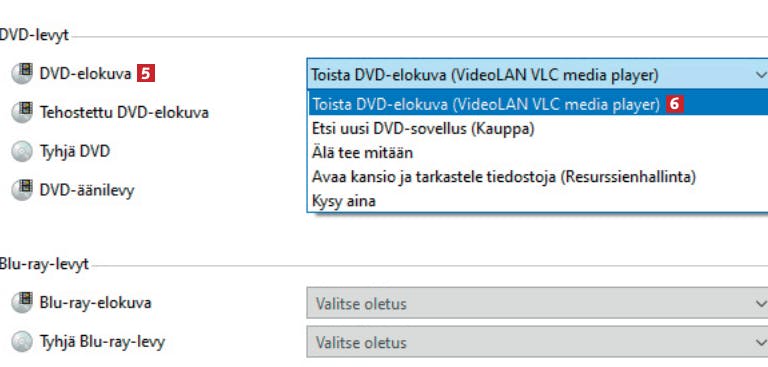Click the Tehostettu DVD-elokuva disc icon
Screen dimensions: 768x367
point(22,113)
